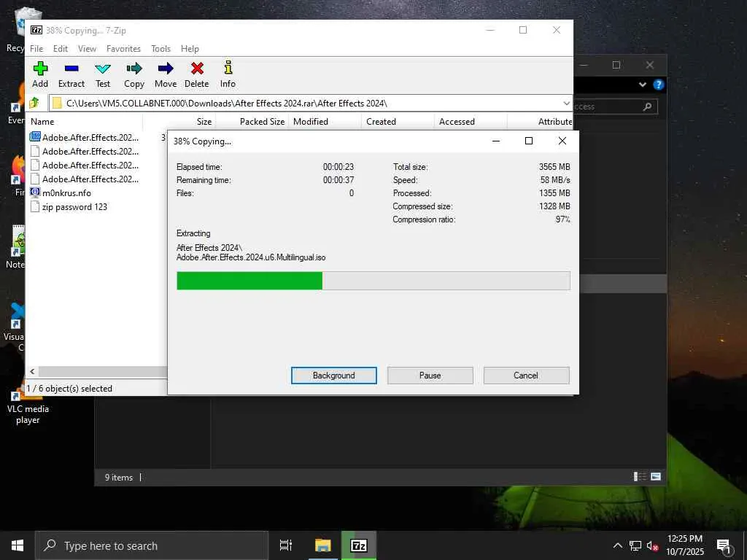Open the notification center icon

tap(724, 547)
